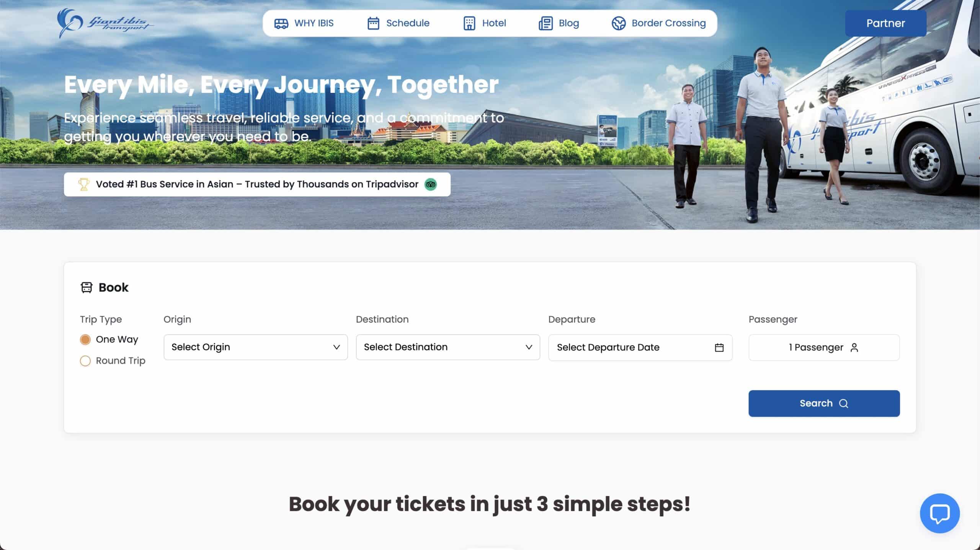
Task: Click the Search button
Action: 824,403
